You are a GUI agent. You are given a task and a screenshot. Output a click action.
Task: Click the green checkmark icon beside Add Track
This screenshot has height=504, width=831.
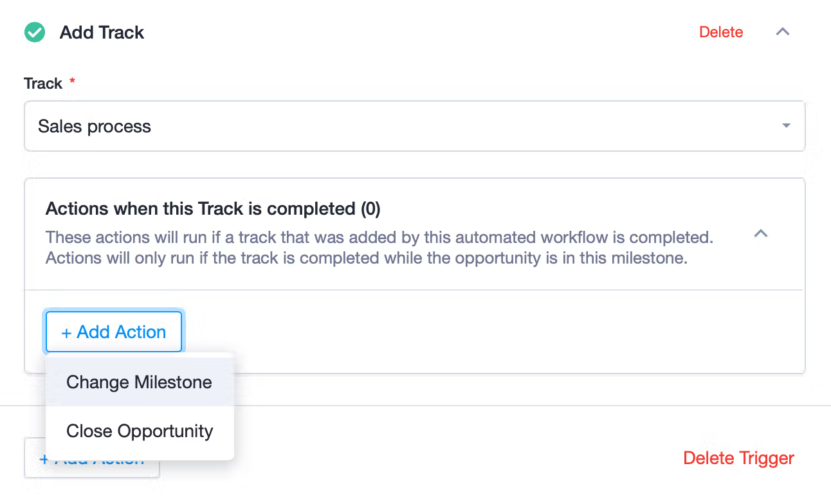pyautogui.click(x=35, y=32)
